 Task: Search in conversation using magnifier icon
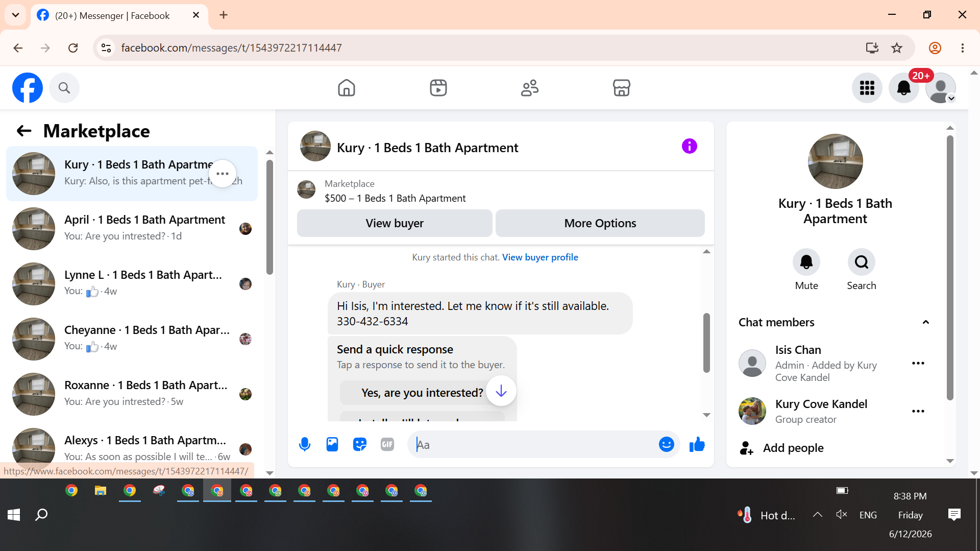862,262
